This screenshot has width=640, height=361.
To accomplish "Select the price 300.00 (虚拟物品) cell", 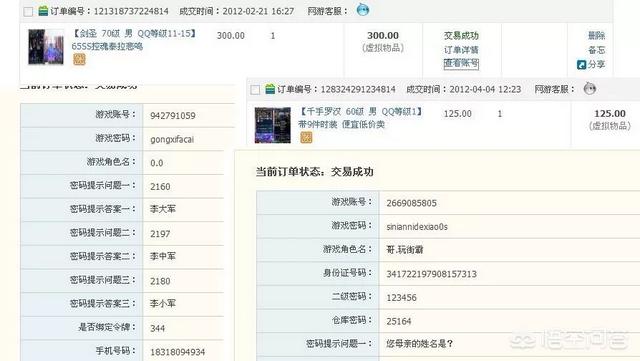I will tap(383, 42).
